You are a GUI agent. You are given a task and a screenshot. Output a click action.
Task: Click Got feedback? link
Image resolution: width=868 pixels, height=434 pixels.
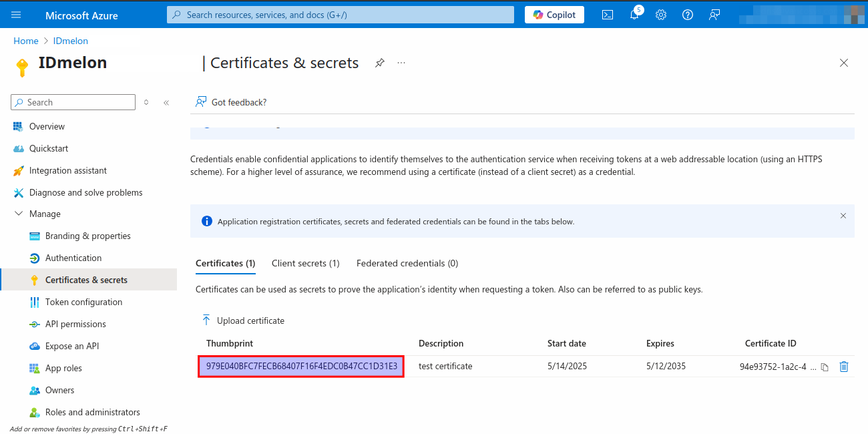point(231,102)
